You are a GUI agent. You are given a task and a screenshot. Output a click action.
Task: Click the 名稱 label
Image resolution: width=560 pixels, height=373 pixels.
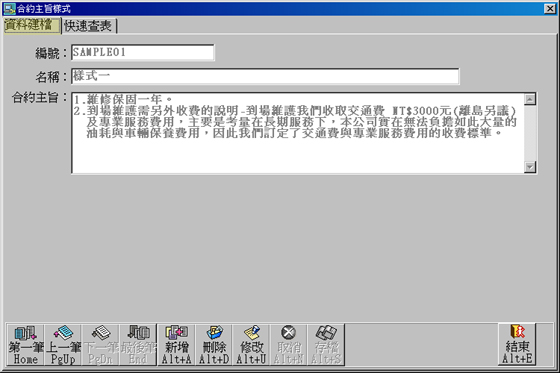(x=51, y=77)
